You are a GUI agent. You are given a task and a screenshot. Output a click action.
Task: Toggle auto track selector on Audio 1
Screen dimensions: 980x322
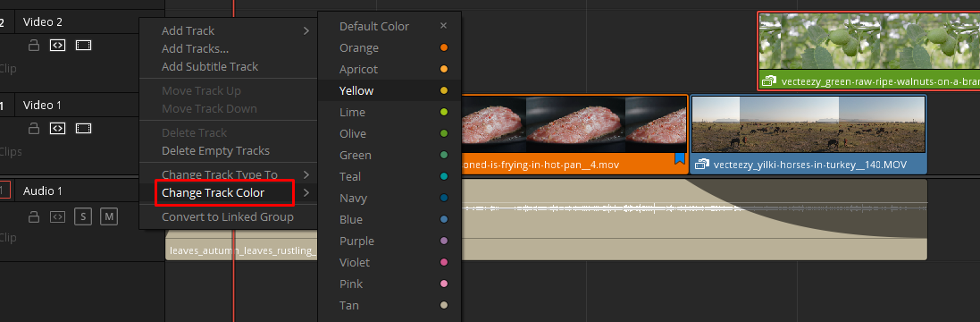(57, 217)
